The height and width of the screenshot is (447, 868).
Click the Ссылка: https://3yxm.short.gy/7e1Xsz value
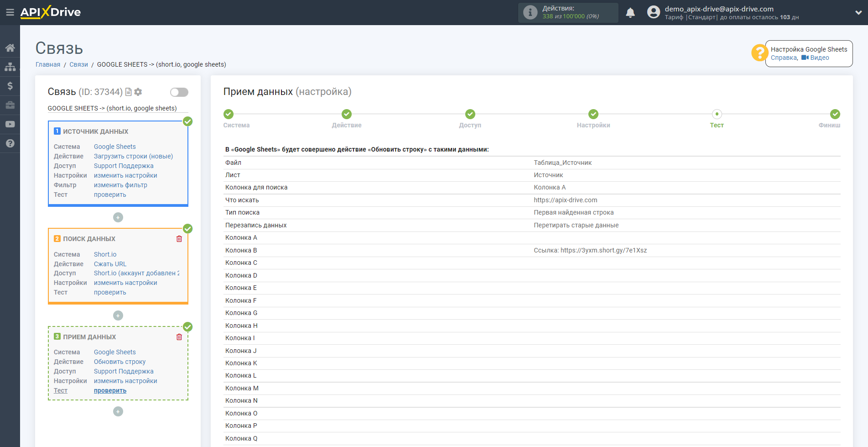pos(590,250)
